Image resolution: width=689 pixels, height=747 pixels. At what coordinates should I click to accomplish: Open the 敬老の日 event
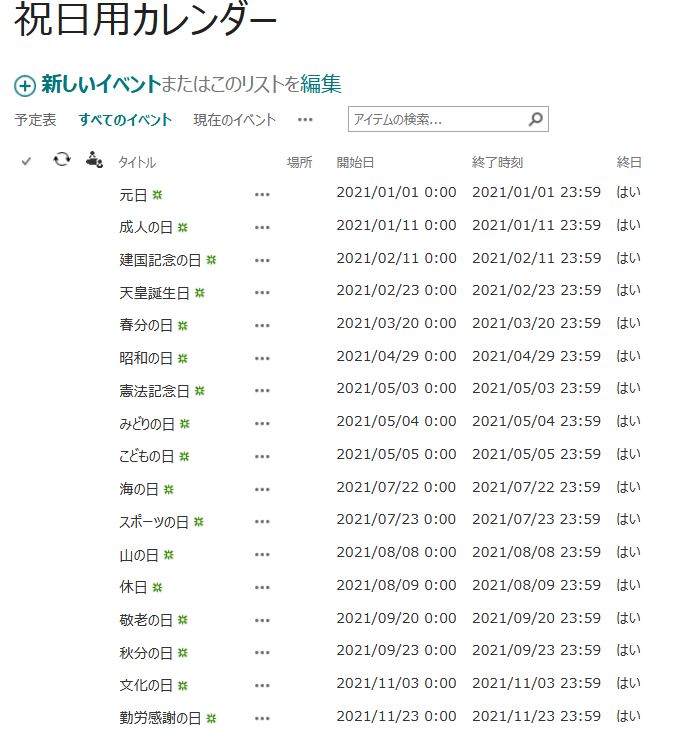[146, 621]
